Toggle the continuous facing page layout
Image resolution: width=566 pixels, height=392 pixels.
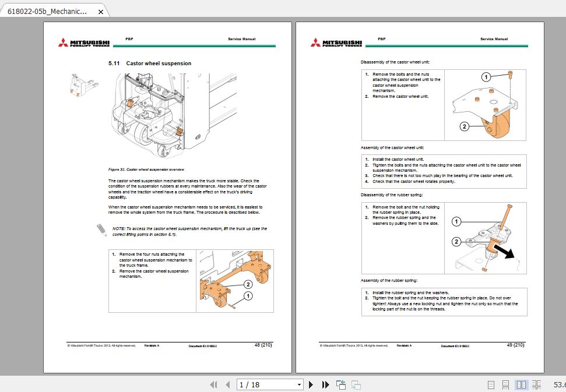click(537, 385)
